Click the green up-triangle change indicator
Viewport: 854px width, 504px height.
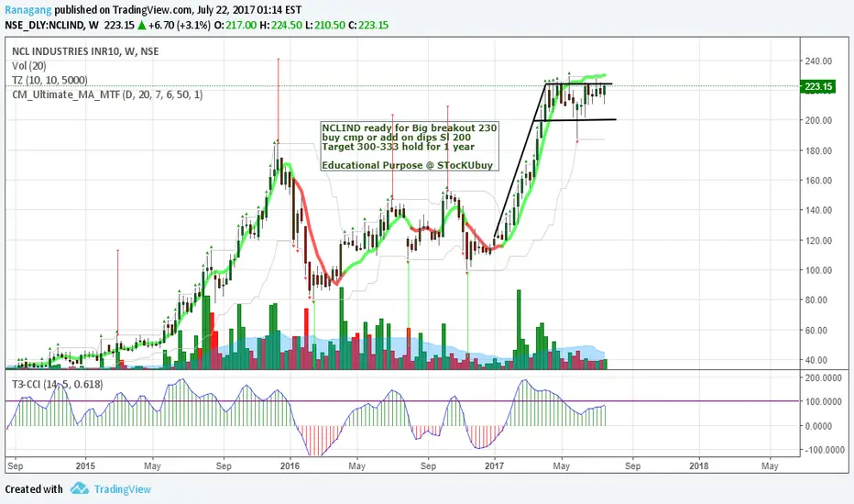tap(142, 25)
